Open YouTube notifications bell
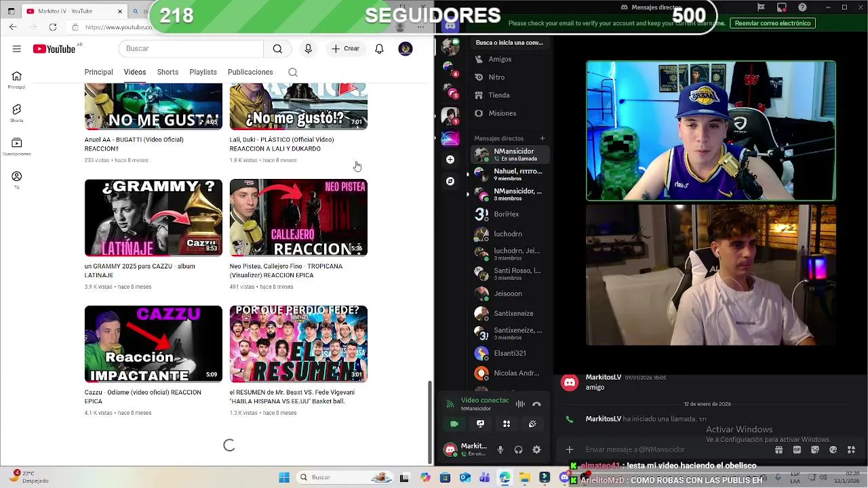 (379, 49)
